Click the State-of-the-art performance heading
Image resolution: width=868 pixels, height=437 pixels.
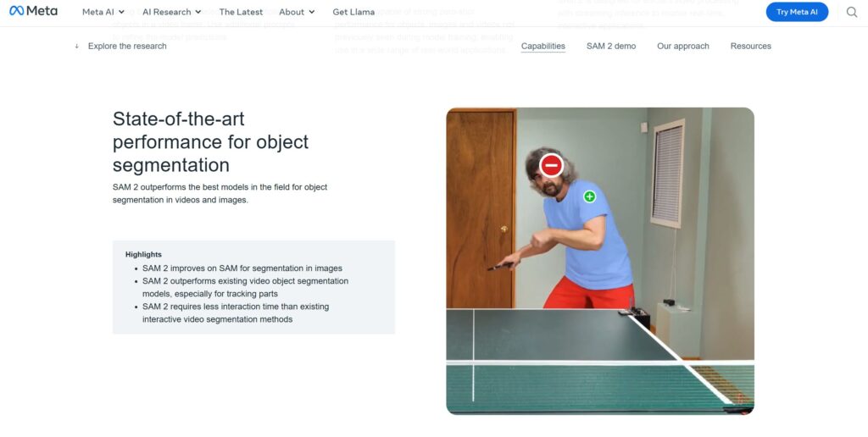(x=210, y=141)
